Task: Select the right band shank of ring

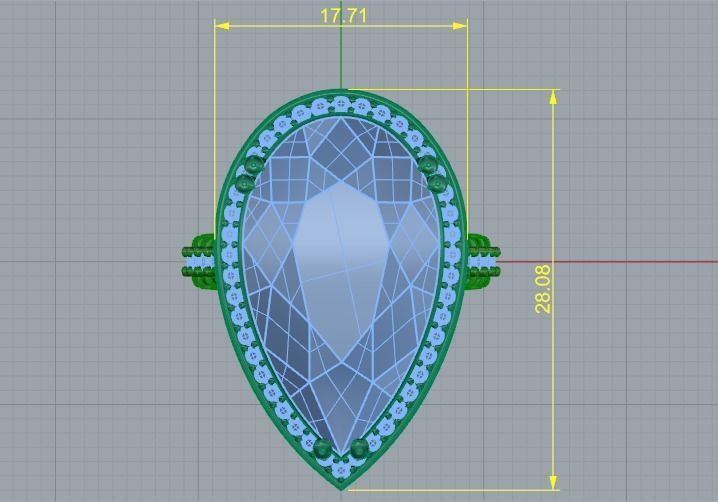Action: coord(484,262)
